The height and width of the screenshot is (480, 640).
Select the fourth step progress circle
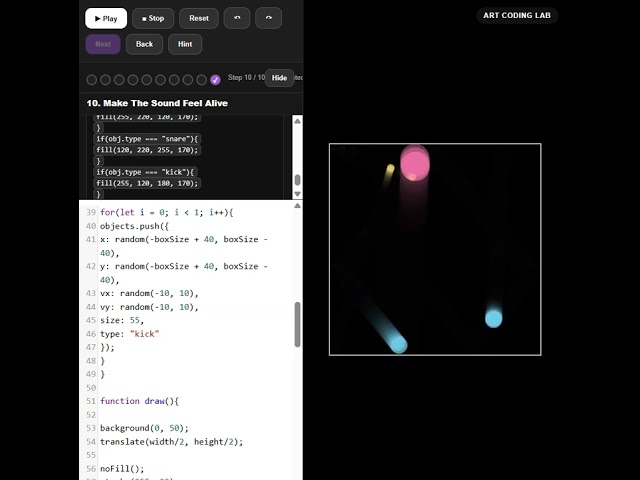point(133,80)
